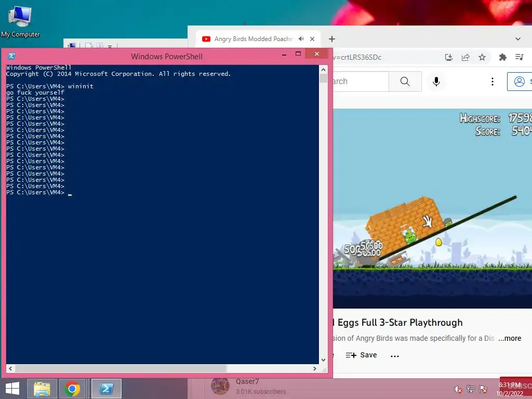Click the PowerShell horizontal scrollbar thumb
This screenshot has height=399, width=532.
[x=121, y=368]
